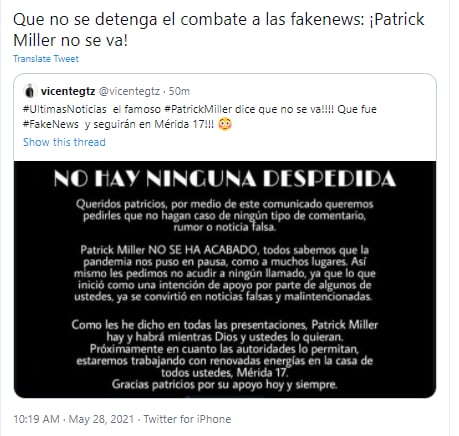Image resolution: width=459 pixels, height=436 pixels.
Task: Open the #UltimasNoticias hashtag
Action: 65,109
